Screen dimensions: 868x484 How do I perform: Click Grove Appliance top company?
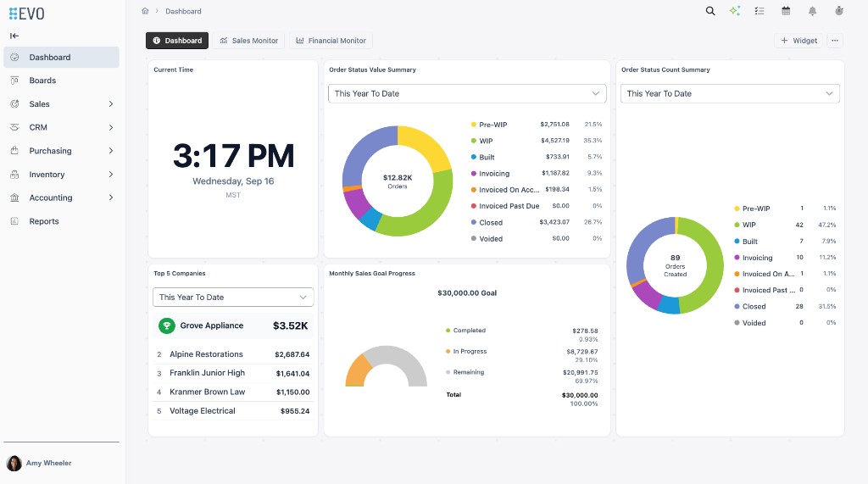point(233,325)
